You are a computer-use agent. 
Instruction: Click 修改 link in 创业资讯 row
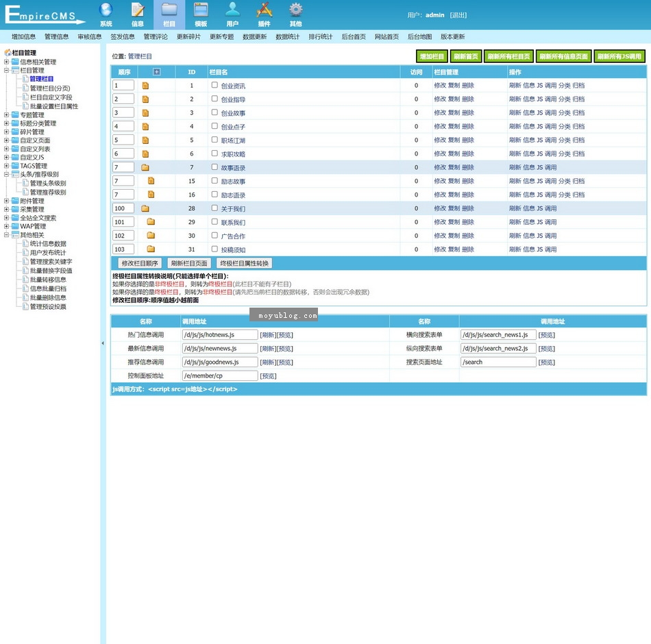440,86
